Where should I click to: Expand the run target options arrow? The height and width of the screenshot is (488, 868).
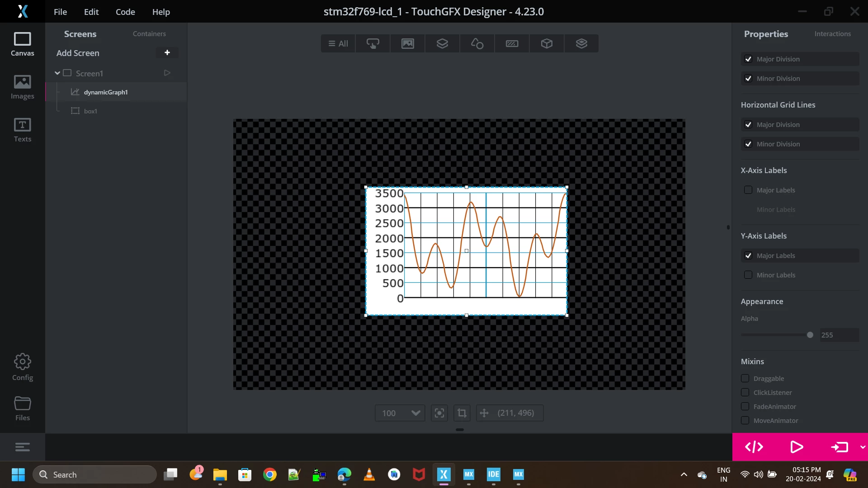tap(863, 447)
